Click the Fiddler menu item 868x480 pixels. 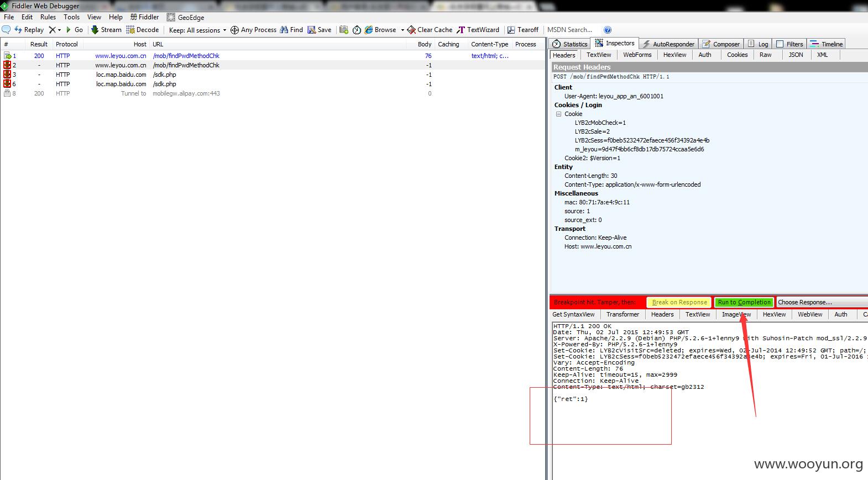[x=144, y=17]
